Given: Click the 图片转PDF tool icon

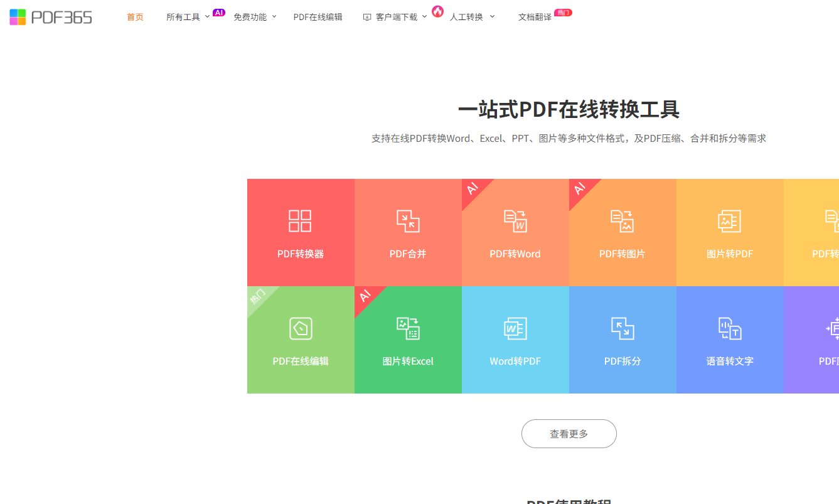Looking at the screenshot, I should pos(729,221).
